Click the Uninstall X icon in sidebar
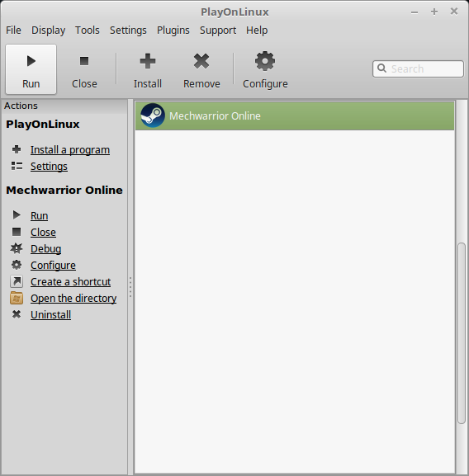This screenshot has height=476, width=469. pos(17,314)
